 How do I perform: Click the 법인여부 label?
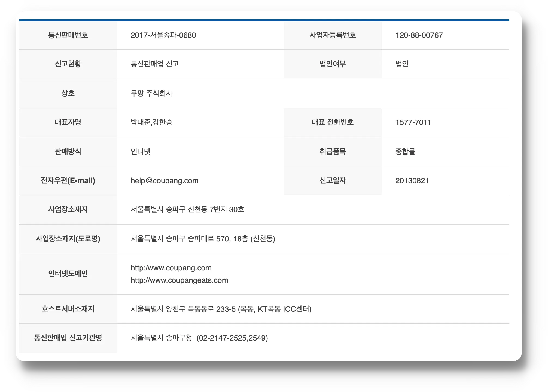(333, 64)
